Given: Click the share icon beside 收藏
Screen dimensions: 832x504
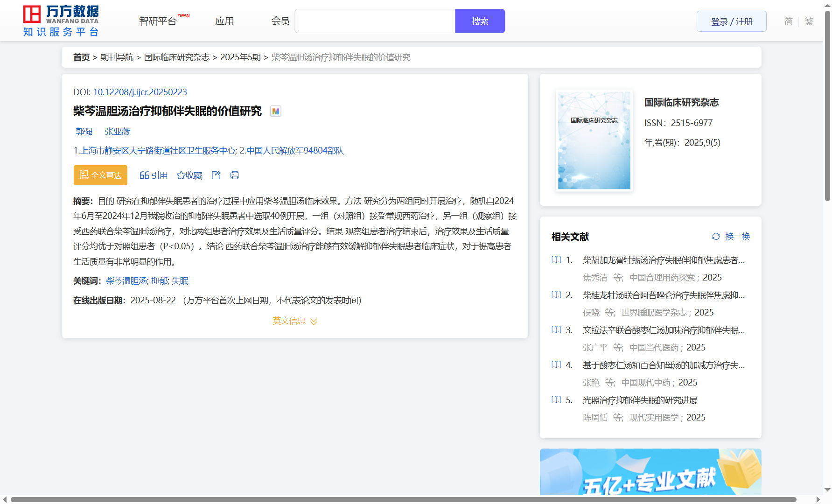Looking at the screenshot, I should click(x=216, y=175).
